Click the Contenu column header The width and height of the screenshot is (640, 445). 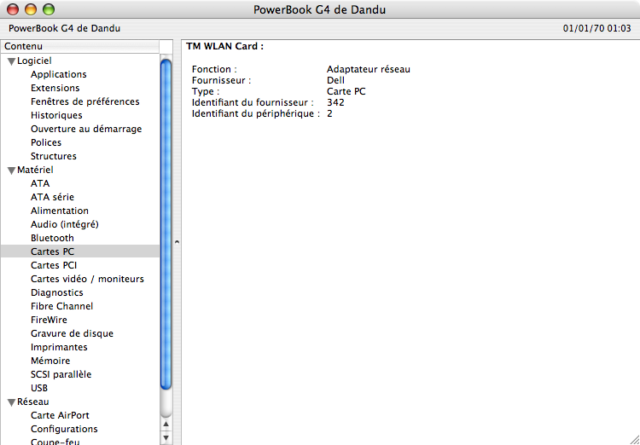pos(80,46)
